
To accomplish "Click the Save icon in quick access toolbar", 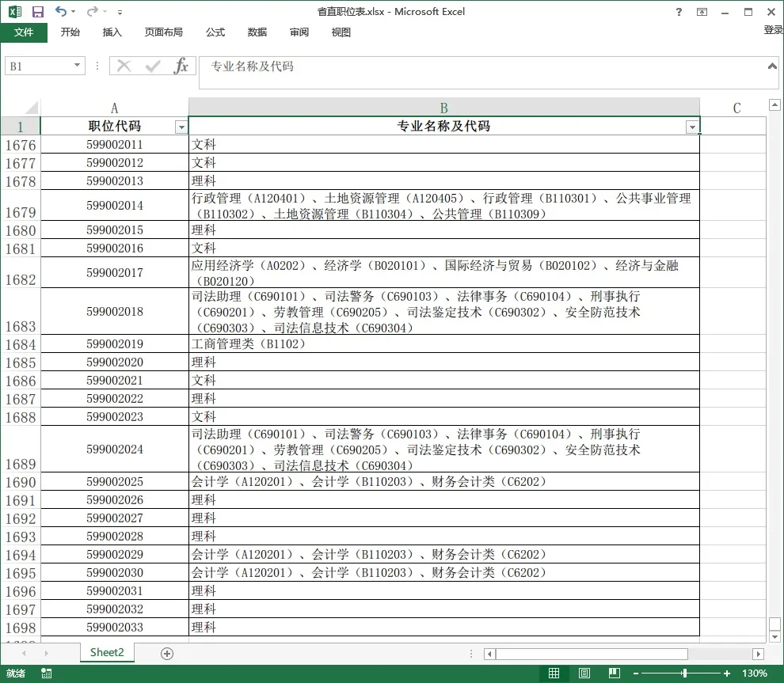I will click(38, 12).
